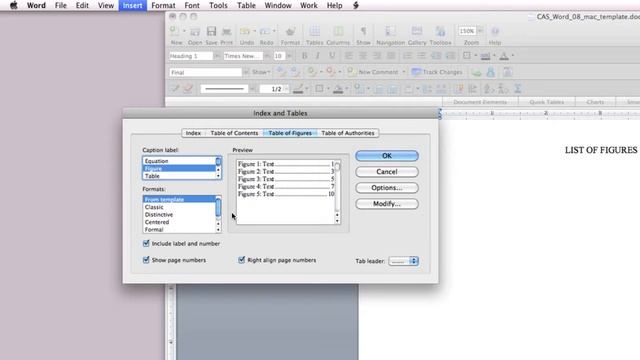Open the Show dropdown in reviewing toolbar
640x360 pixels.
[261, 72]
